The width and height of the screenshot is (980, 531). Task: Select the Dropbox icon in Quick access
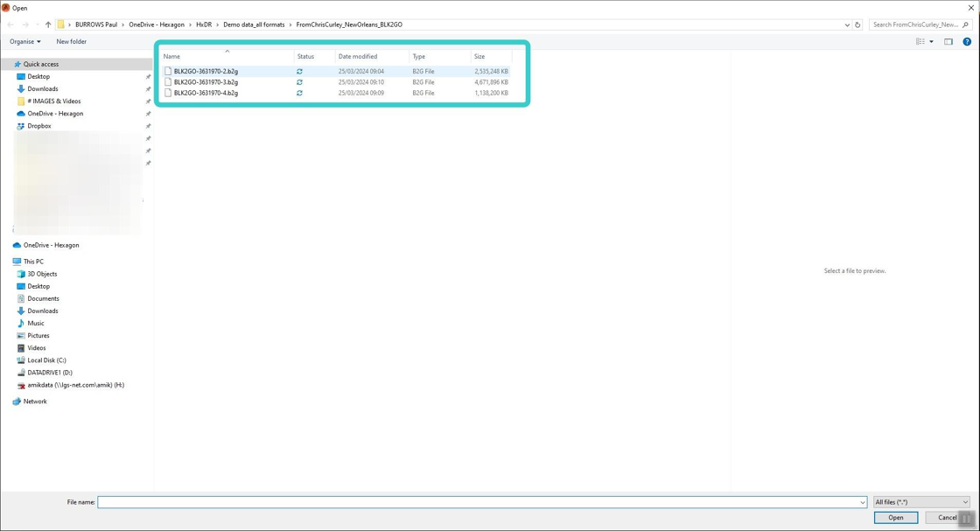[21, 126]
